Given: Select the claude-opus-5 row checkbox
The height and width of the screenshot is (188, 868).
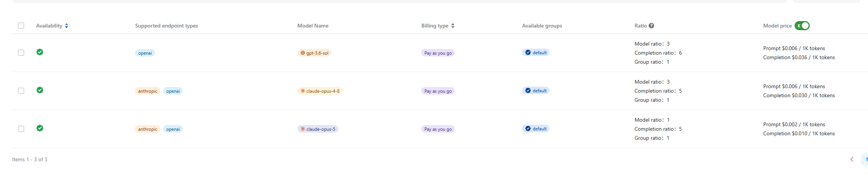Looking at the screenshot, I should coord(21,129).
